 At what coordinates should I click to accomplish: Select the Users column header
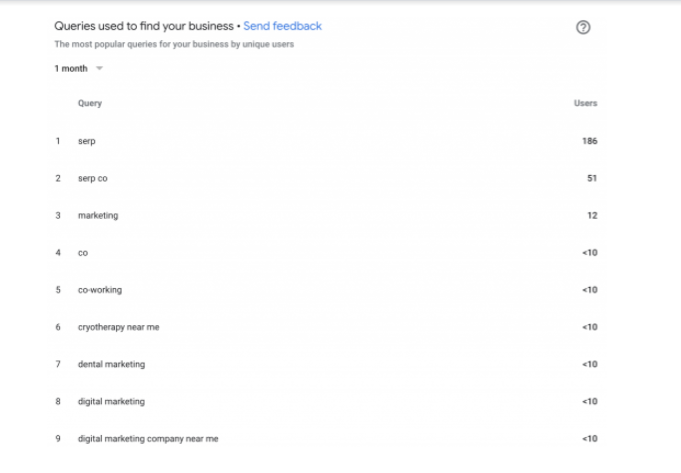[585, 103]
